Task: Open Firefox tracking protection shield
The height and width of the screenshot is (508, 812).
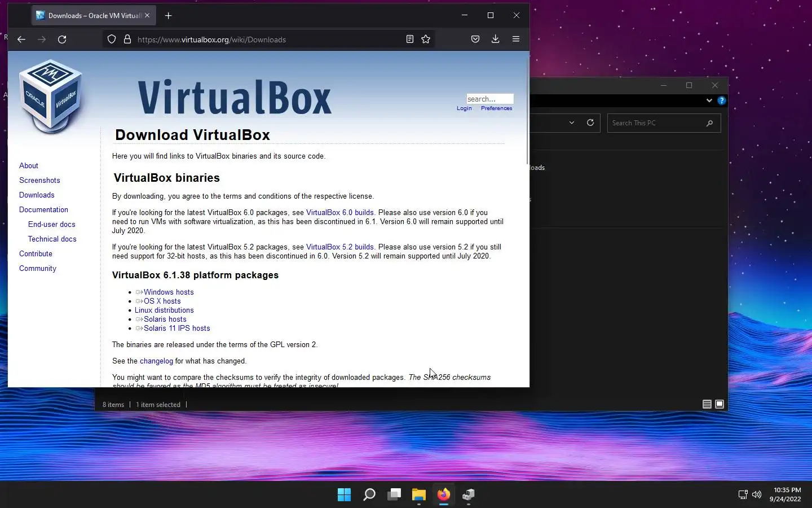Action: tap(112, 40)
